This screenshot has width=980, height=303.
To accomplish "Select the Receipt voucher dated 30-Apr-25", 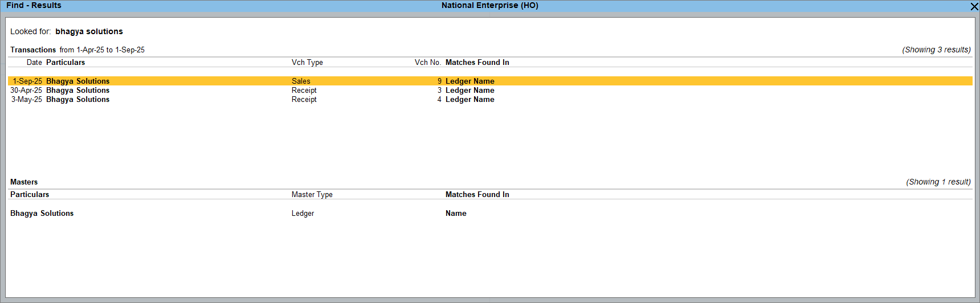I will pyautogui.click(x=77, y=91).
